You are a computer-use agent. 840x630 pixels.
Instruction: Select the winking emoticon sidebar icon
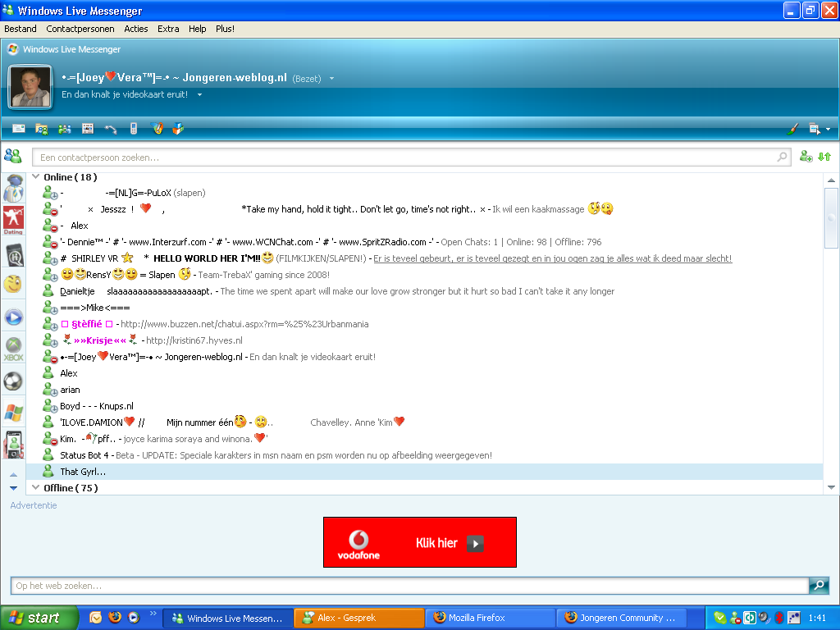13,285
